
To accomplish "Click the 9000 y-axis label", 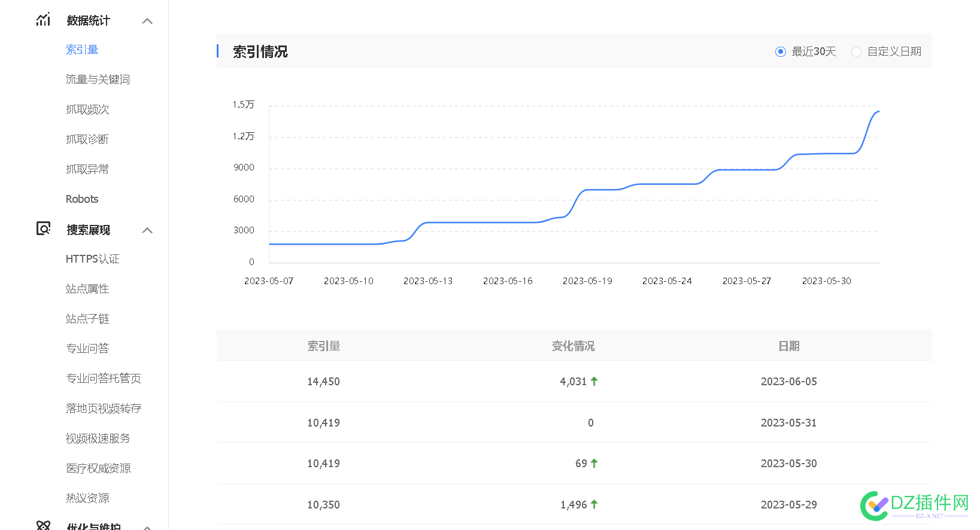I will coord(244,167).
